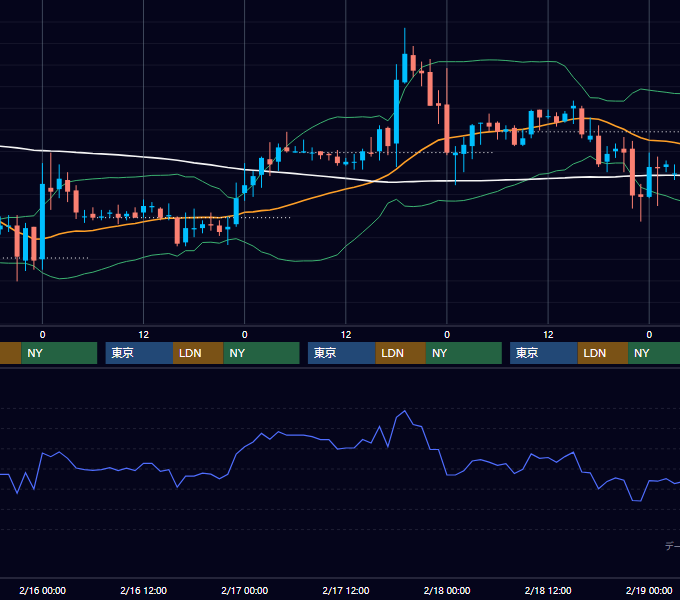Viewport: 680px width, 600px height.
Task: Click the 東京 session block for 2/16
Action: tap(139, 353)
